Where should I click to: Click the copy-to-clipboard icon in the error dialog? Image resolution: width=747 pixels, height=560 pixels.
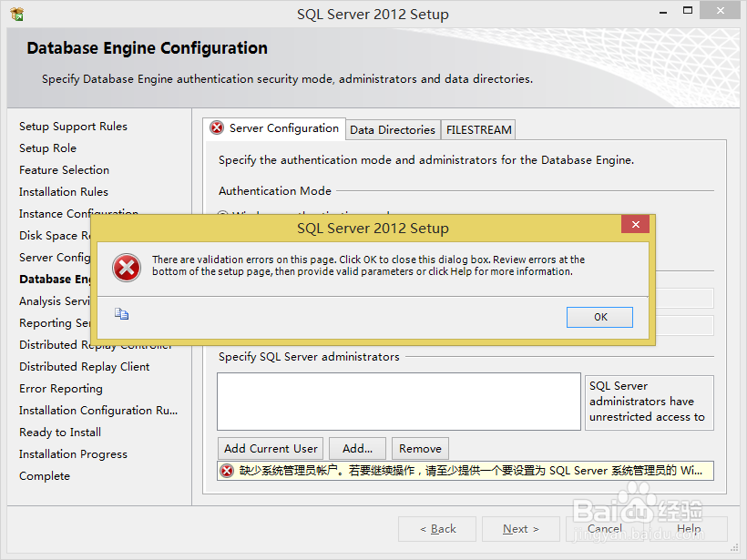pyautogui.click(x=122, y=313)
